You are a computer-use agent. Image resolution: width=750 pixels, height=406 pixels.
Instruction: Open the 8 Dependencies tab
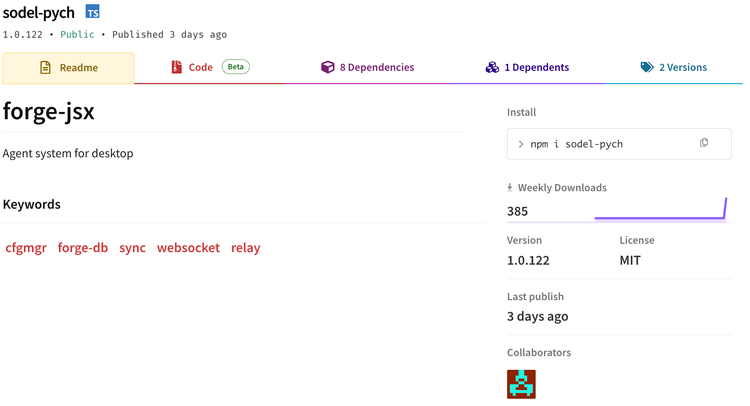(367, 67)
